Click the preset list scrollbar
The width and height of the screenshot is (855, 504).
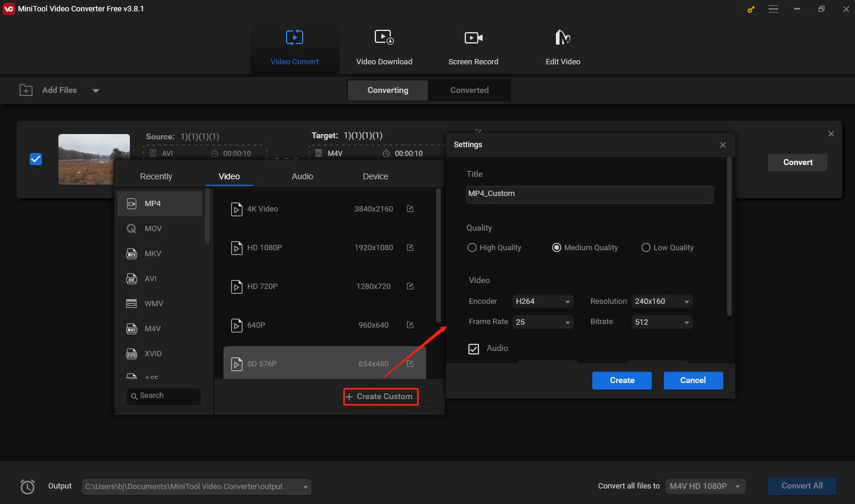point(439,255)
